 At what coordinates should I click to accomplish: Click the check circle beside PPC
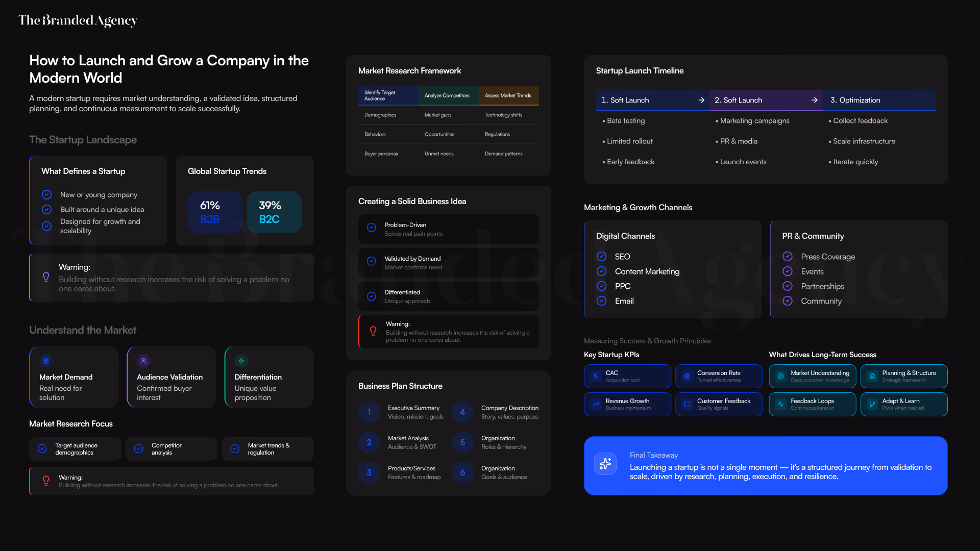tap(602, 286)
